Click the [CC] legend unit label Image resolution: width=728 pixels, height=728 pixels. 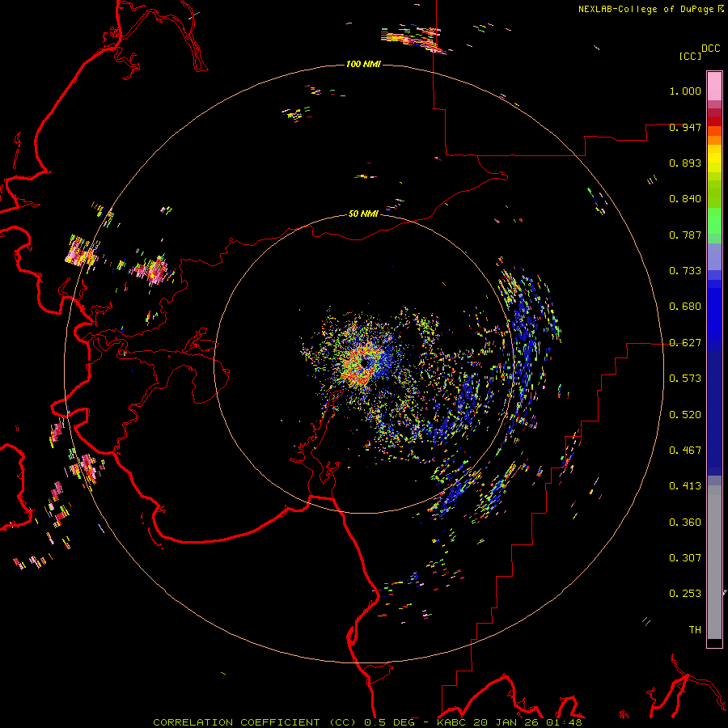click(690, 56)
